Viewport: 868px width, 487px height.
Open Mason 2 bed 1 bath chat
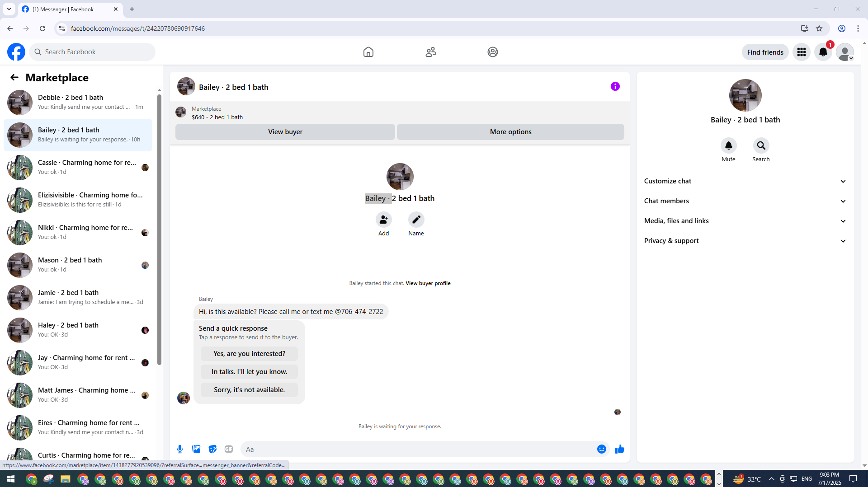78,265
